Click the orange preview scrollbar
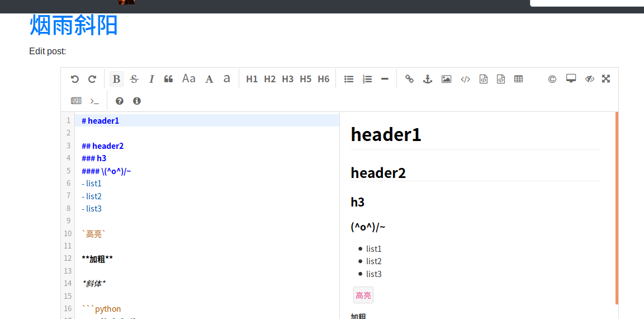Viewport: 644px width, 319px height. [x=617, y=208]
